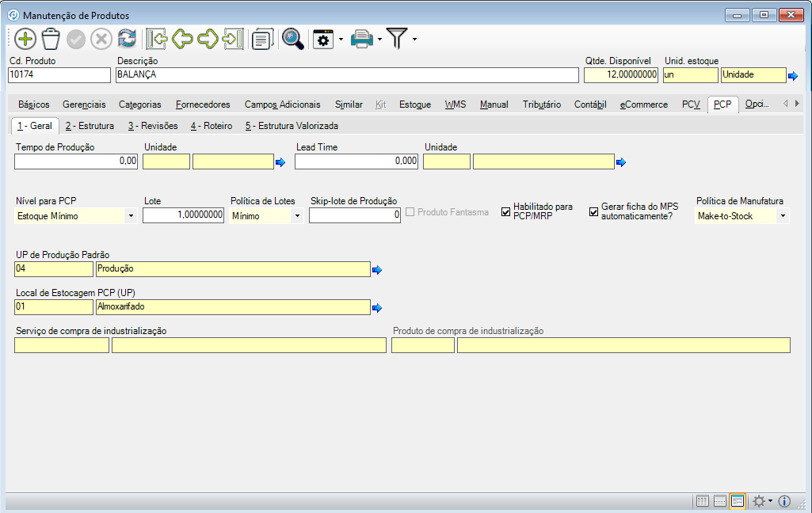This screenshot has width=812, height=513.
Task: Open the Campos Adicionais tab
Action: click(x=282, y=104)
